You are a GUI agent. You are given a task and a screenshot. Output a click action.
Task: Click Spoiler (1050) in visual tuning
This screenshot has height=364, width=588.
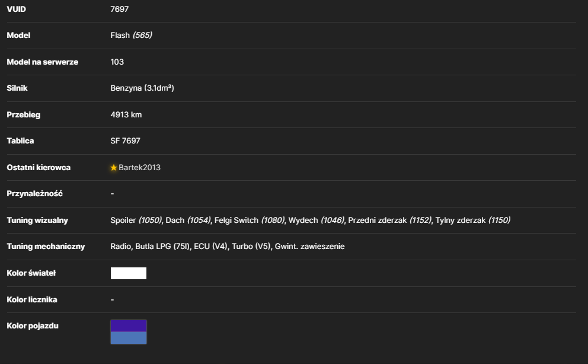click(x=136, y=221)
